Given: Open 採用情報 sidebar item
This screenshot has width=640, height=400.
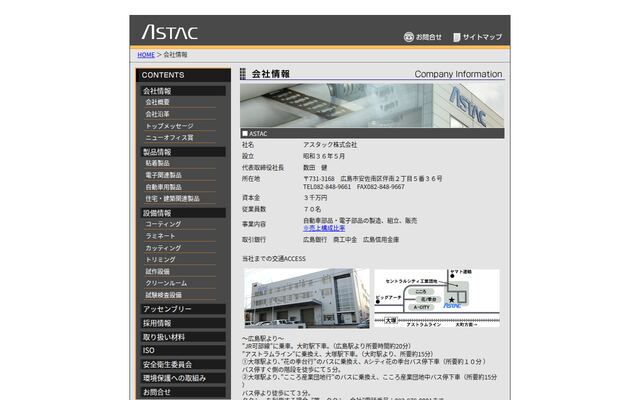Looking at the screenshot, I should pyautogui.click(x=183, y=323).
